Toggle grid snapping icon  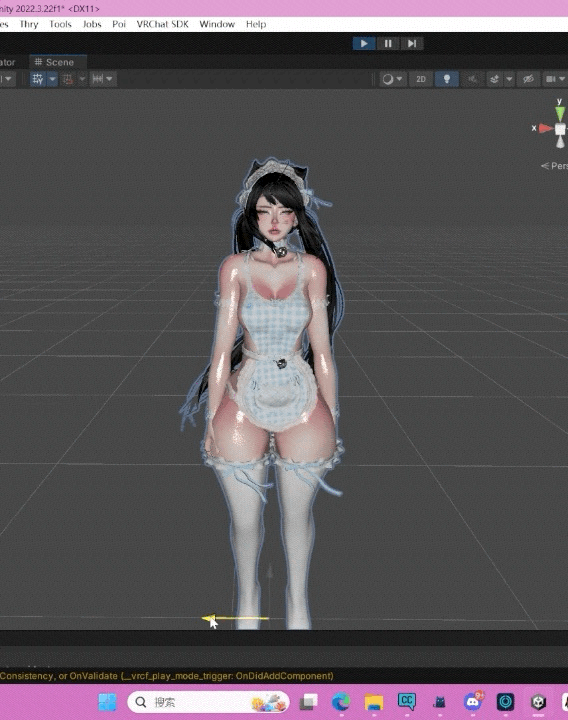click(x=68, y=79)
